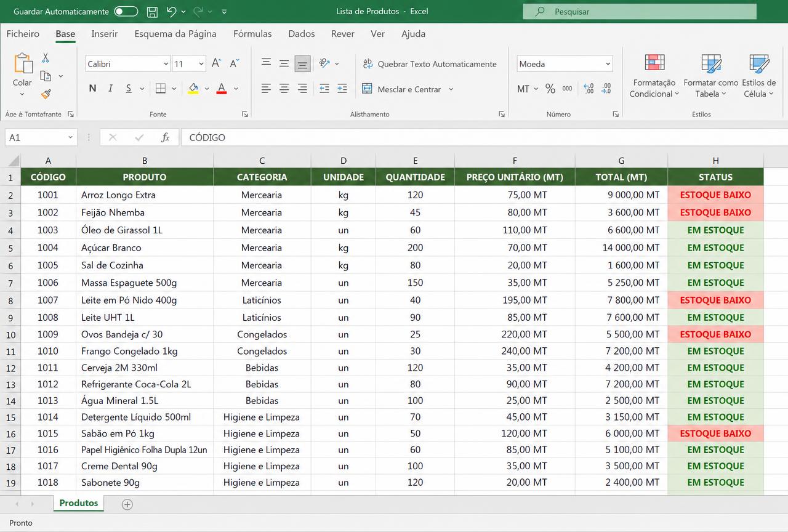Open the Fórmulas ribbon tab
Image resolution: width=788 pixels, height=532 pixels.
[252, 34]
